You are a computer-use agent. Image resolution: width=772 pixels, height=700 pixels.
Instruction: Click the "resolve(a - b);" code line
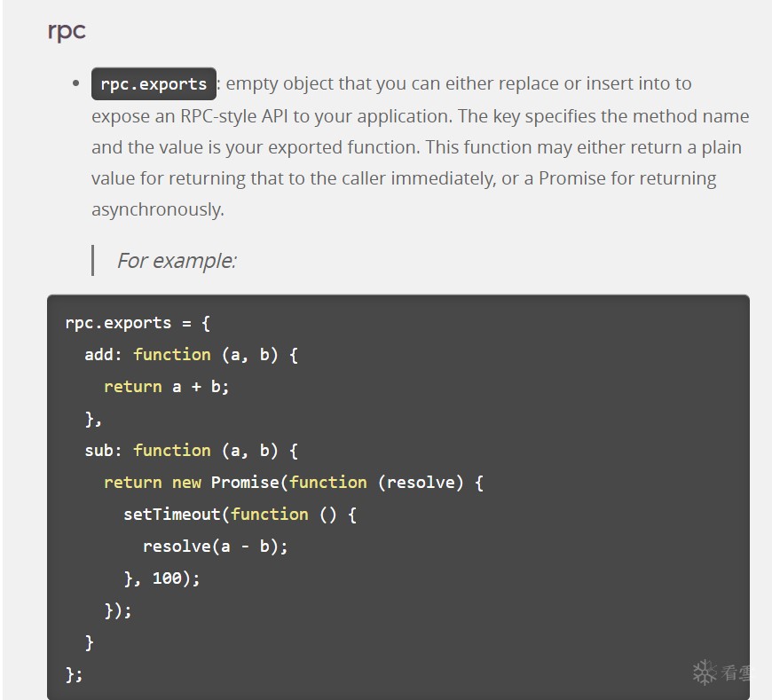click(x=215, y=546)
